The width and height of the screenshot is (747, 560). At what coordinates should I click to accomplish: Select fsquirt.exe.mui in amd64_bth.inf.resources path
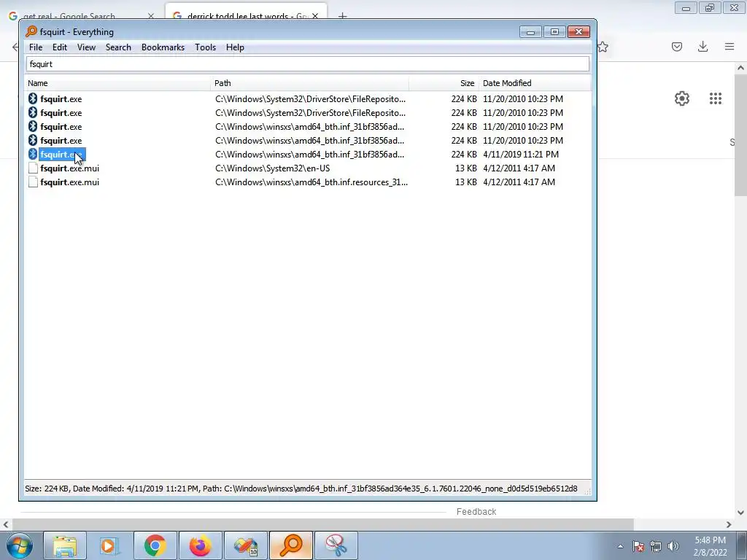pyautogui.click(x=69, y=182)
